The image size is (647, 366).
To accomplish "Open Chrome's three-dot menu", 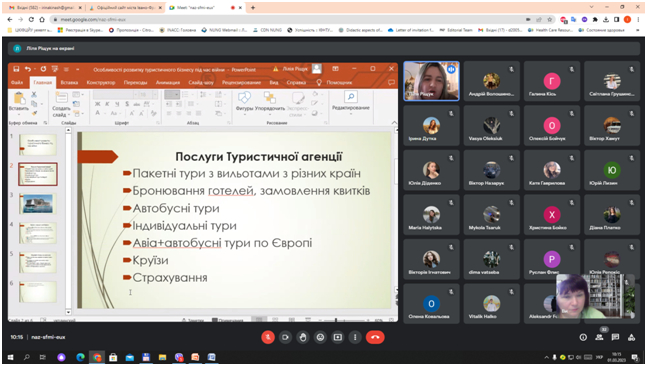I will click(x=638, y=19).
